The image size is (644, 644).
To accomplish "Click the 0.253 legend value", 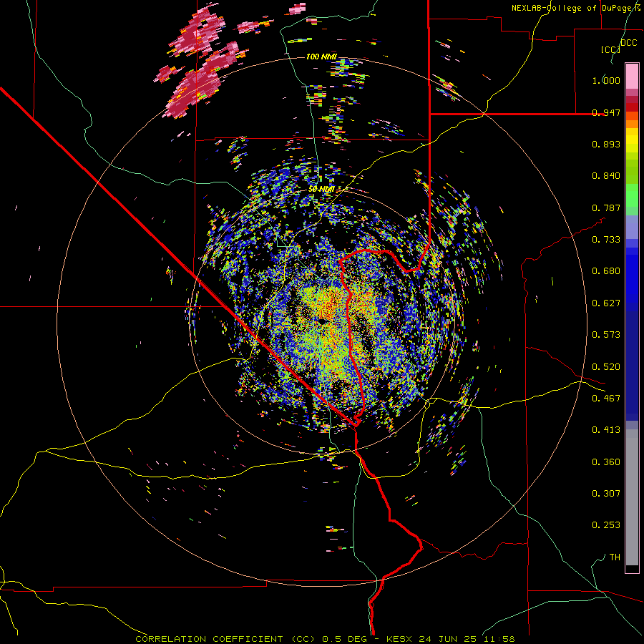I will click(606, 525).
